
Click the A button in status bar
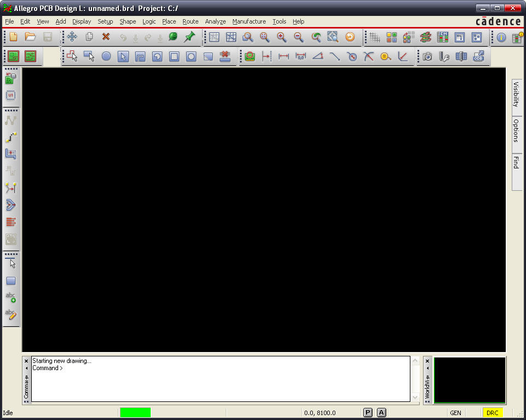(x=381, y=413)
